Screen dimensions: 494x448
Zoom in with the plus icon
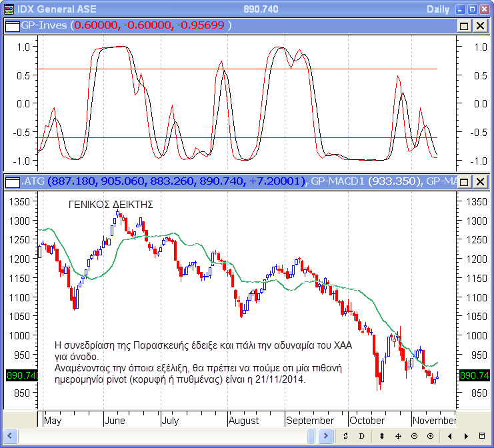tap(430, 436)
